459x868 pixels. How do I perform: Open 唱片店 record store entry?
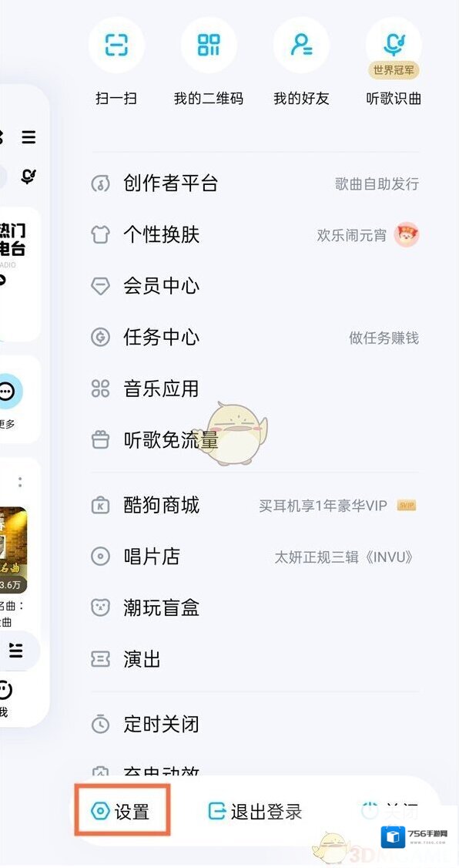pyautogui.click(x=255, y=557)
